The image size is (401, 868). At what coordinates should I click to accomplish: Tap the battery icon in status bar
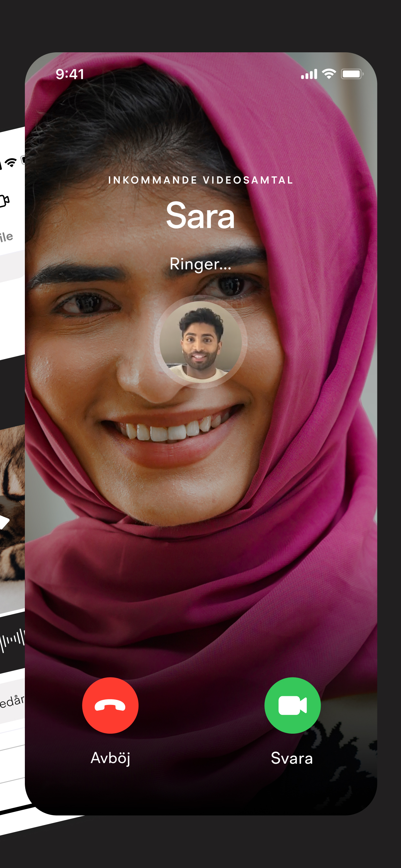352,74
